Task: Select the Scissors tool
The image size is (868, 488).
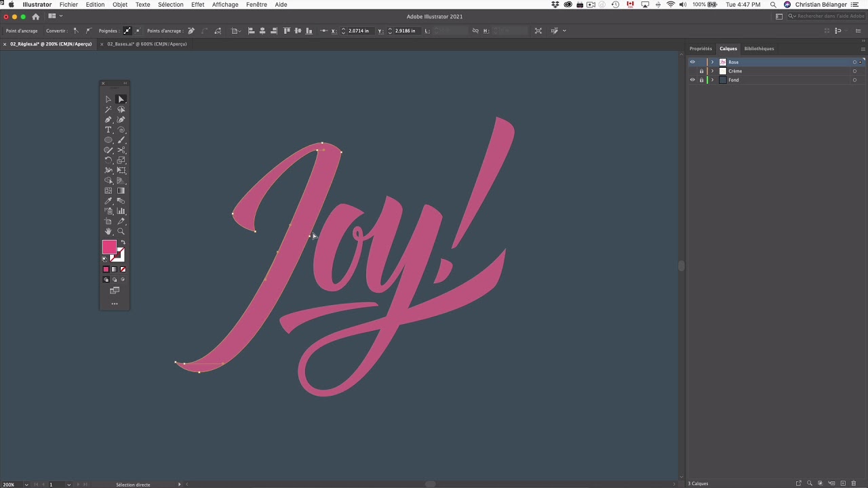Action: (x=121, y=150)
